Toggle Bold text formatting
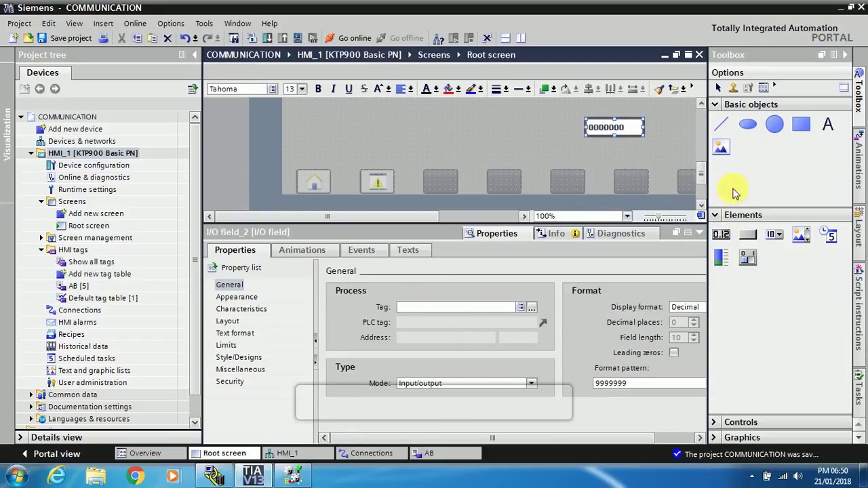Screen dimensions: 868x488 (x=318, y=89)
